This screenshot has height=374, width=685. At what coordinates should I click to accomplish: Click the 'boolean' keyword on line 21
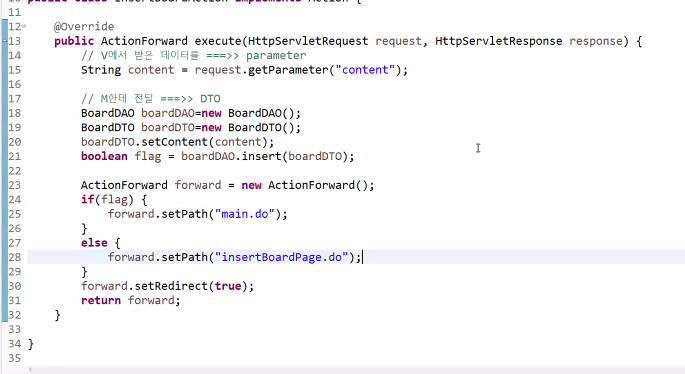(104, 156)
